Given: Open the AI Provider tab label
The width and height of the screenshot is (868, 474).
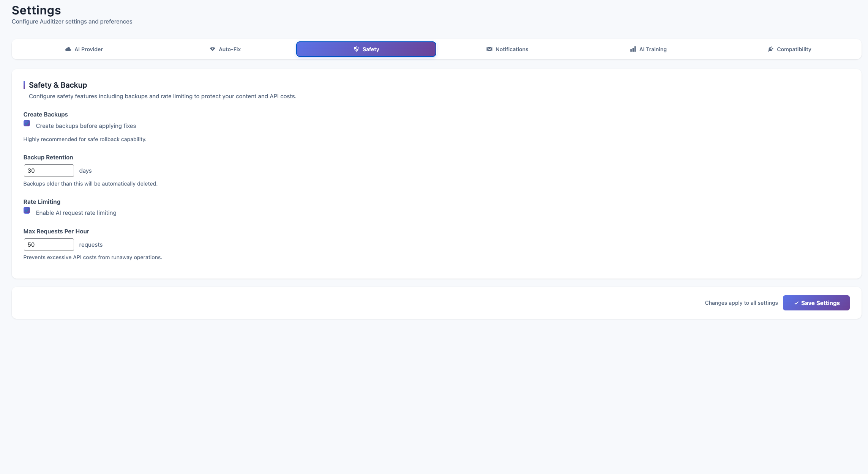Looking at the screenshot, I should pos(88,49).
